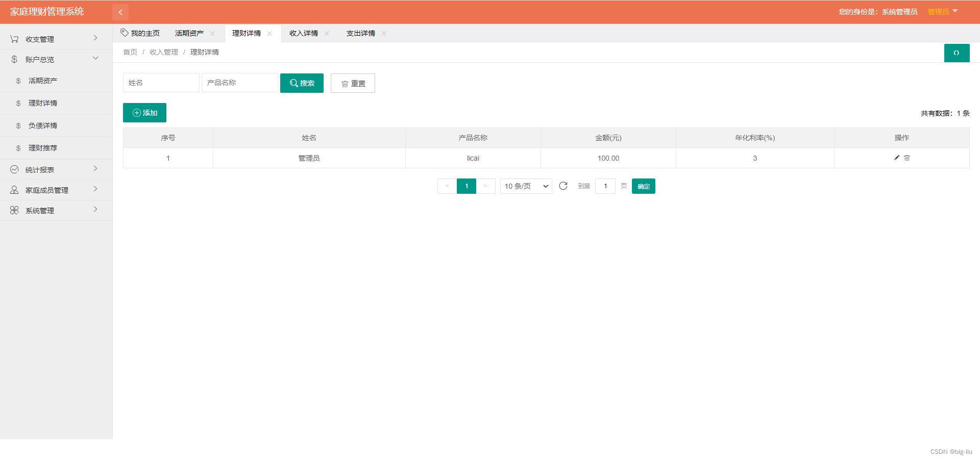Click the 管理员 name cell in table

pos(309,158)
